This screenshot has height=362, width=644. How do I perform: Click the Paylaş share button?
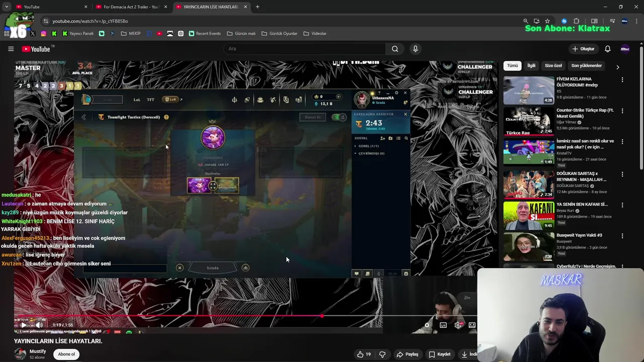point(408,354)
